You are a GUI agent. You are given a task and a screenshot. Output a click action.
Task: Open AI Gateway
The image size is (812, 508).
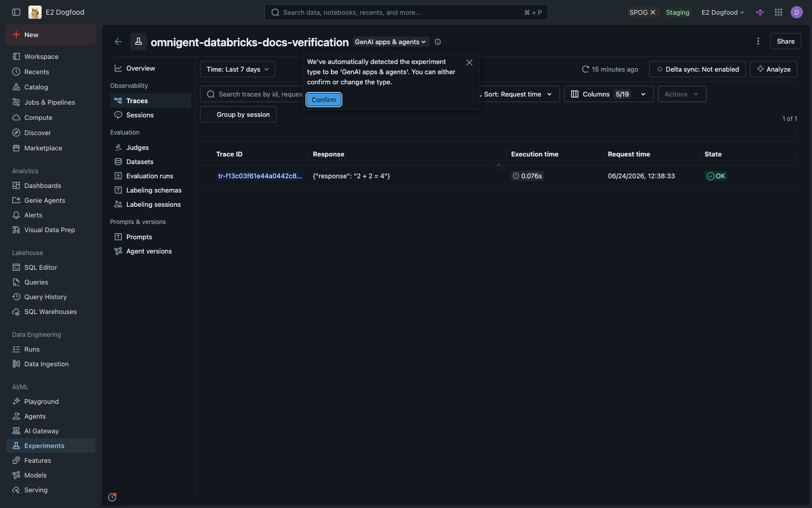click(x=51, y=431)
